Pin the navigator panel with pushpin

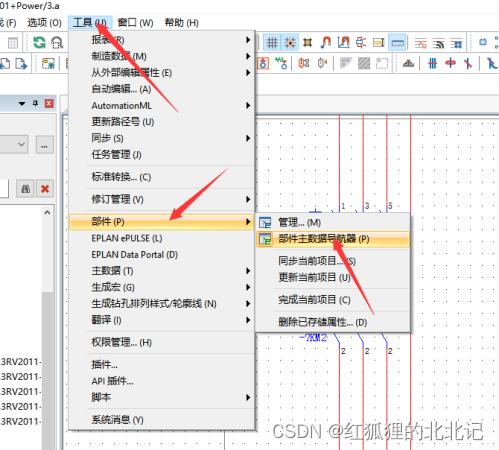click(35, 103)
